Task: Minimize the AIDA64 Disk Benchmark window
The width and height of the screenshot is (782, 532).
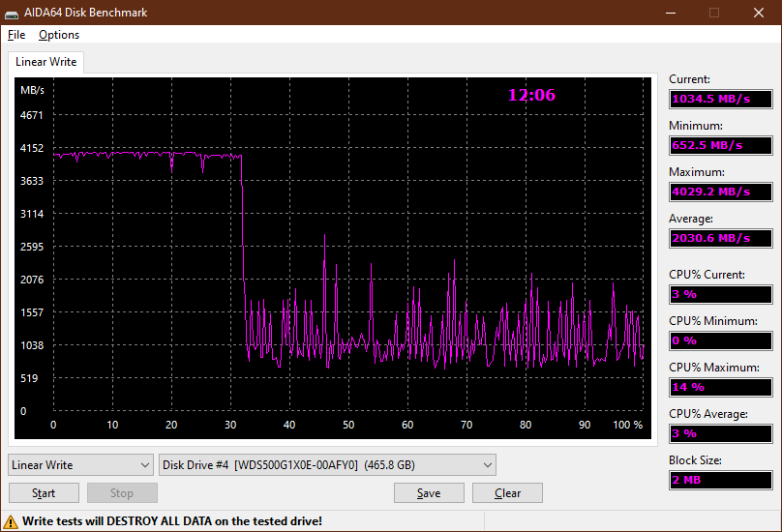Action: (x=671, y=13)
